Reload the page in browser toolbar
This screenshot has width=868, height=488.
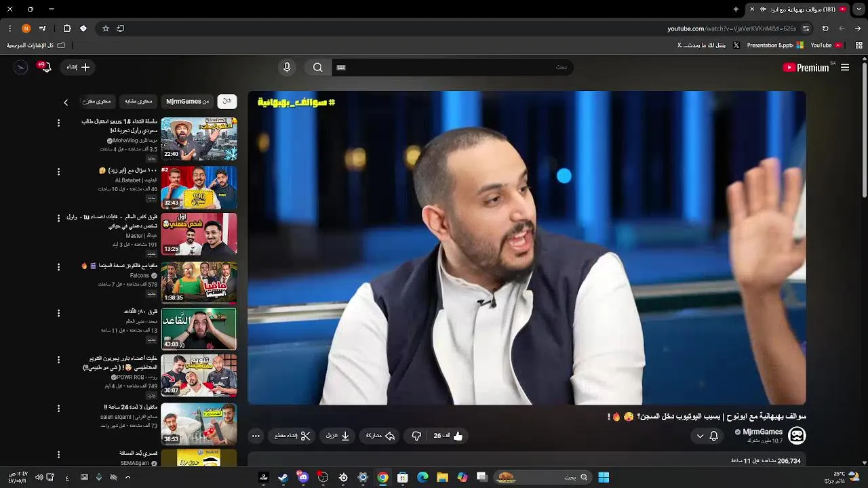[825, 28]
